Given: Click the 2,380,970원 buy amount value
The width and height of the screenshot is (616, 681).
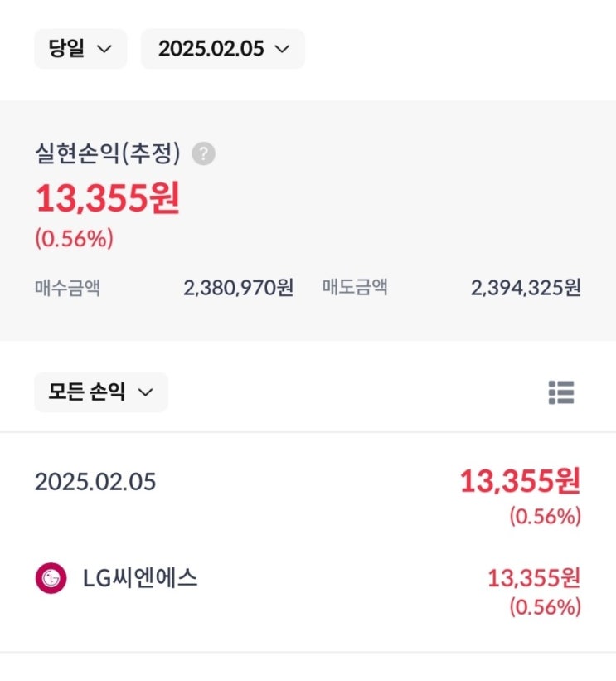Looking at the screenshot, I should pyautogui.click(x=238, y=288).
